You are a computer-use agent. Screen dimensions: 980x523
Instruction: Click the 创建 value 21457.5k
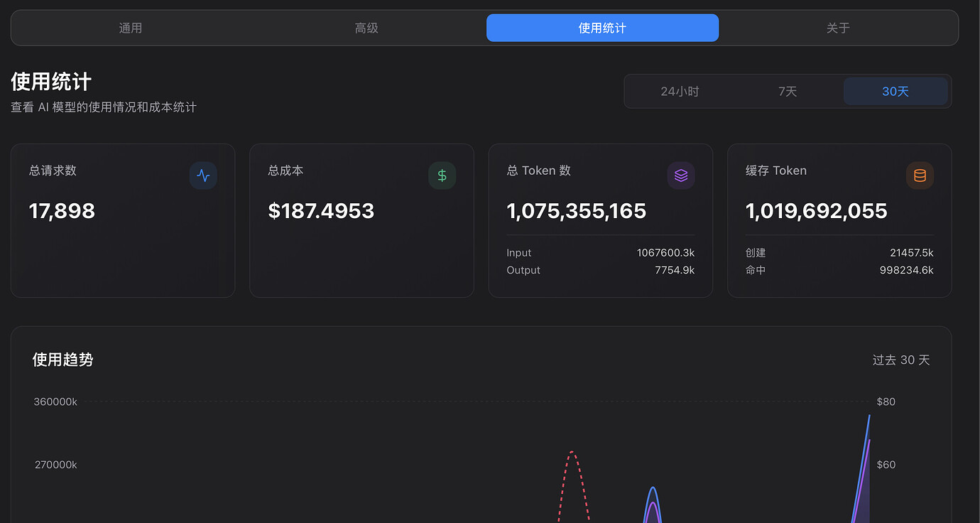pyautogui.click(x=912, y=253)
